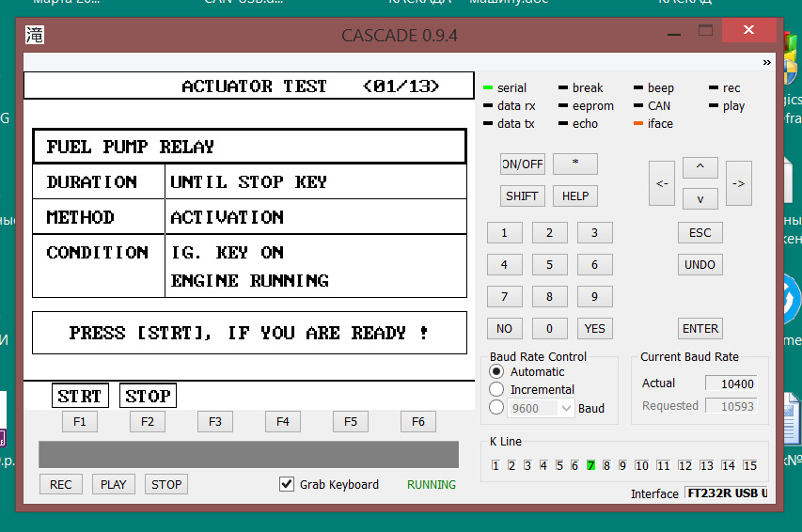Click keypad digit 7

tap(504, 297)
